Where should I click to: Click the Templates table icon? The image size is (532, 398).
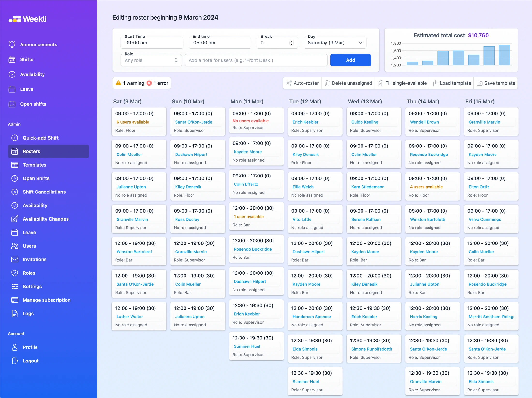coord(15,165)
